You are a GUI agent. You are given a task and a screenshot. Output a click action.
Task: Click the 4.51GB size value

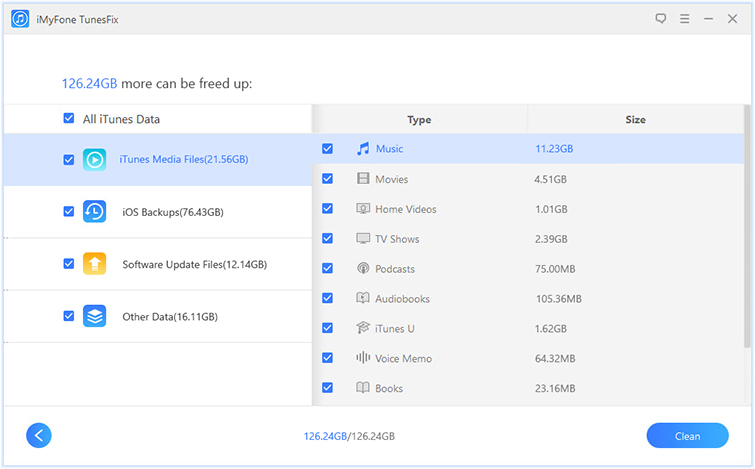[550, 179]
